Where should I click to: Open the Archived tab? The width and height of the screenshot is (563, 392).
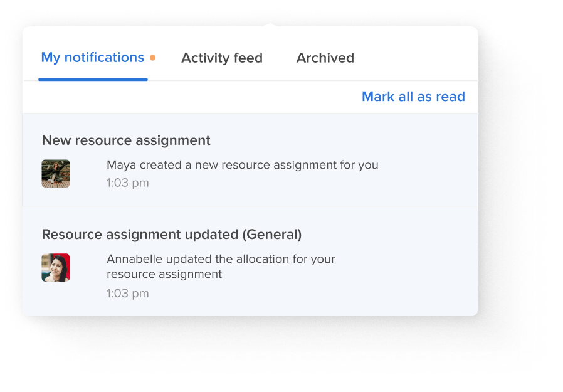pos(325,58)
